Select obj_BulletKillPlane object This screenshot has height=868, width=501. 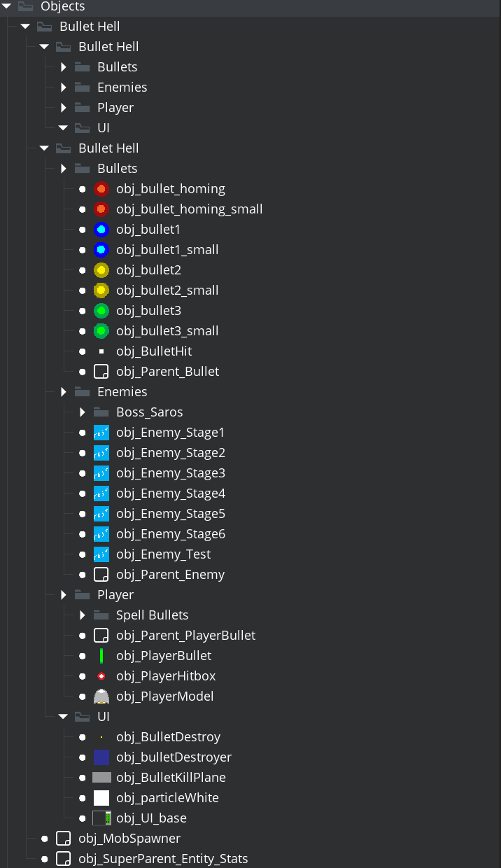click(171, 778)
